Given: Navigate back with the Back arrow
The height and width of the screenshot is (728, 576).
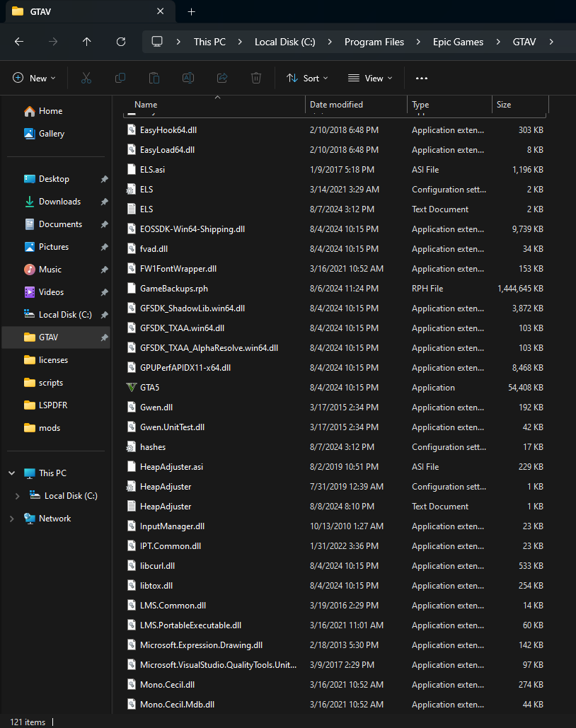Looking at the screenshot, I should (x=19, y=42).
